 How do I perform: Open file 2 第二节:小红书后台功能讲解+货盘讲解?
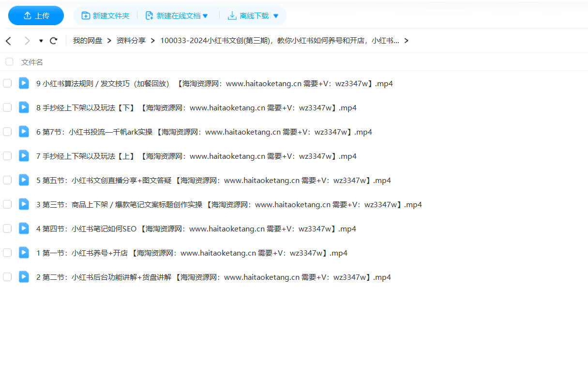tap(213, 277)
